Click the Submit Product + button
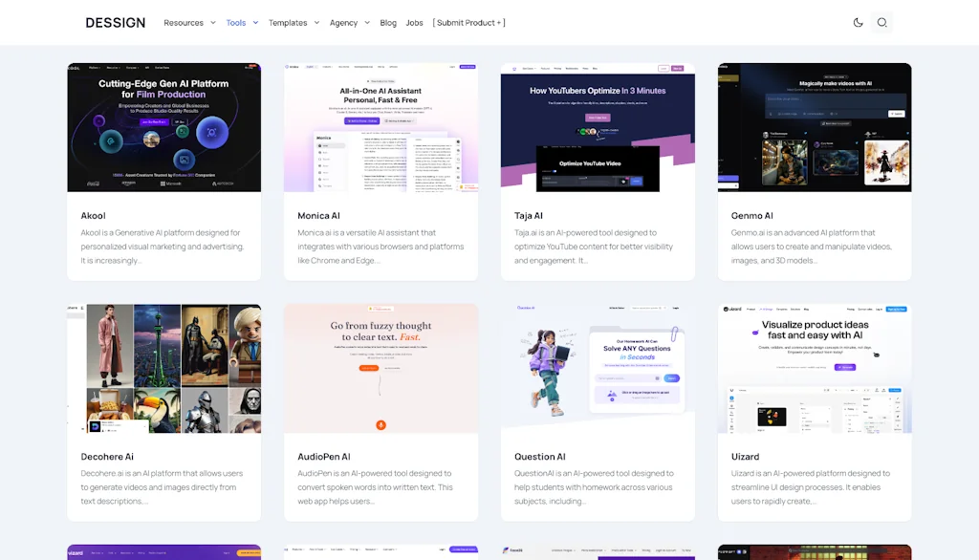Image resolution: width=979 pixels, height=560 pixels. pyautogui.click(x=469, y=22)
